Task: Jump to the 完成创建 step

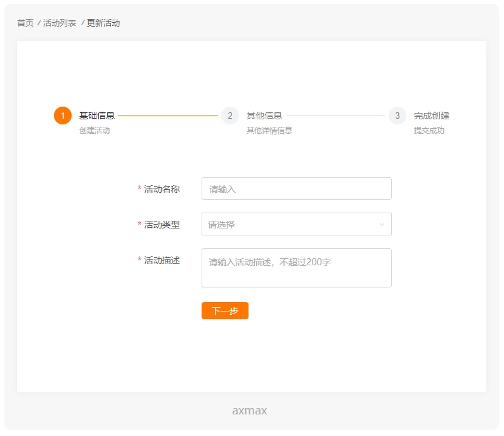Action: click(432, 116)
